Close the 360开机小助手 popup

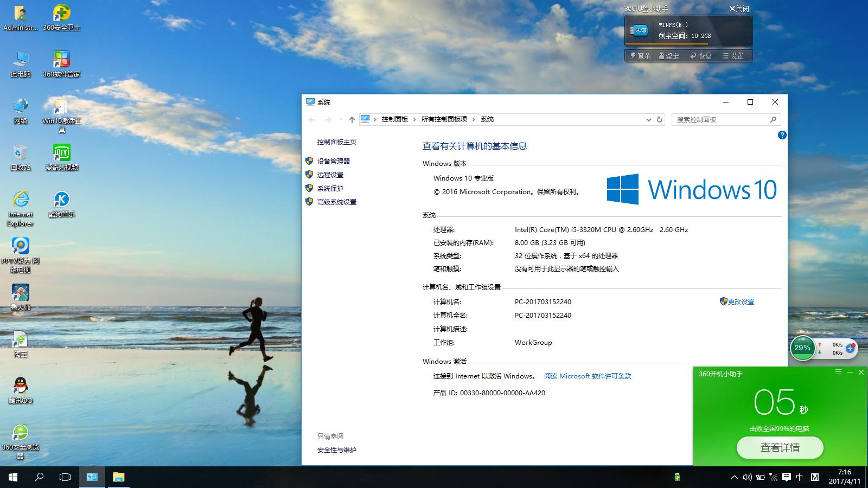click(x=861, y=373)
